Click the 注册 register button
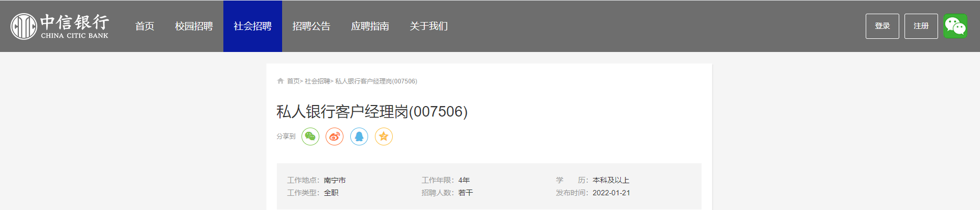Image resolution: width=980 pixels, height=210 pixels. click(921, 26)
